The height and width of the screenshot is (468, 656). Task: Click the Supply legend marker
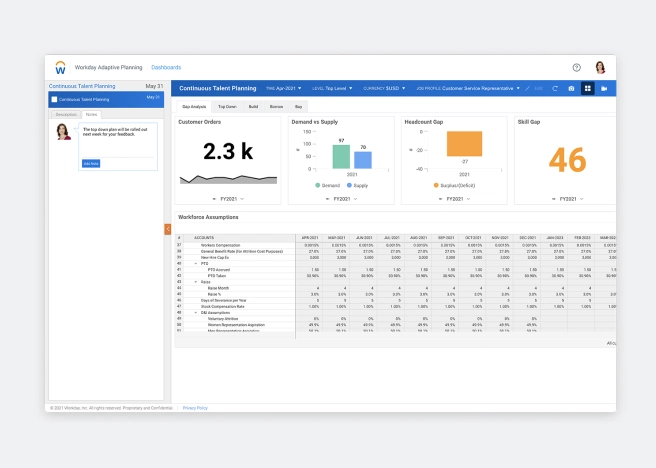point(349,185)
